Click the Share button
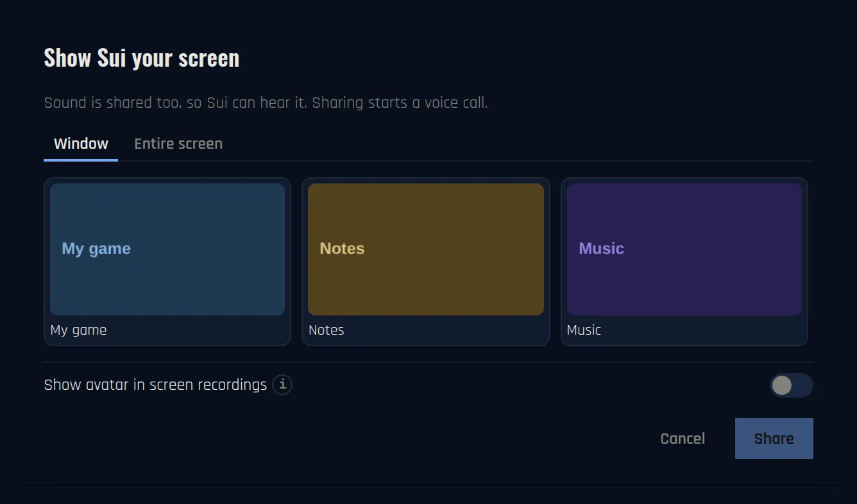 [x=774, y=439]
